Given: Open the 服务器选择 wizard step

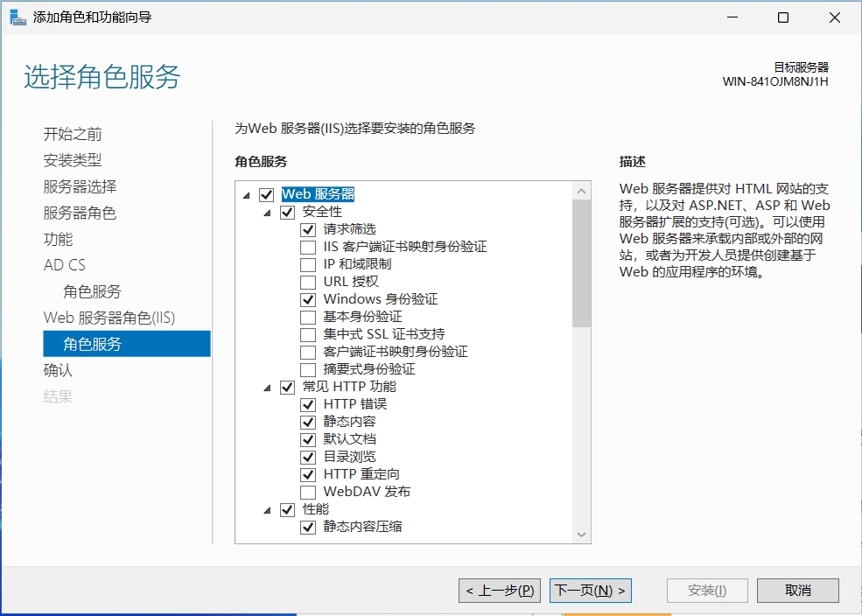Looking at the screenshot, I should click(x=80, y=186).
